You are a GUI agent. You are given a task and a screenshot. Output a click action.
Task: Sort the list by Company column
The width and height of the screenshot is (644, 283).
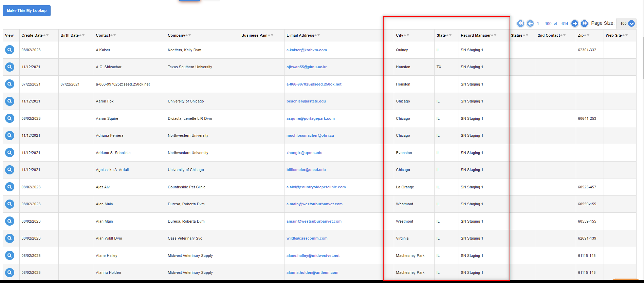(177, 35)
